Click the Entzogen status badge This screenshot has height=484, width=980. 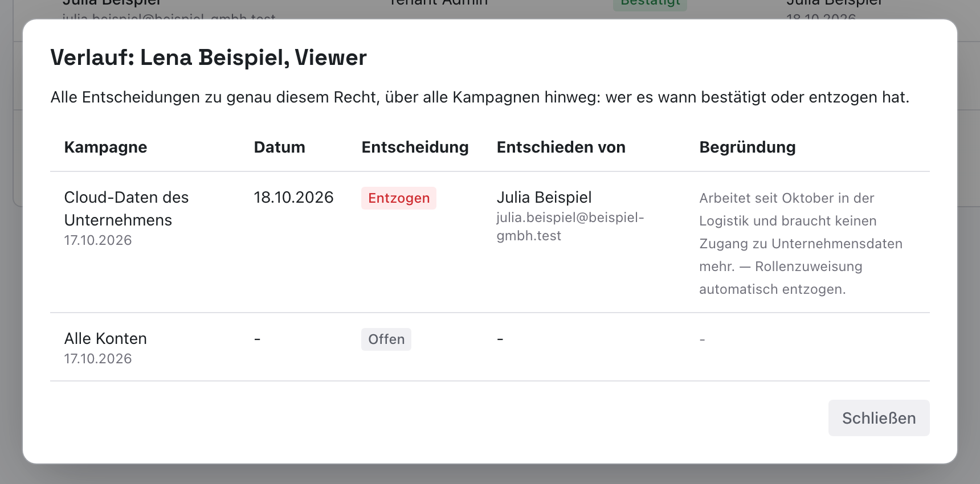[x=399, y=198]
